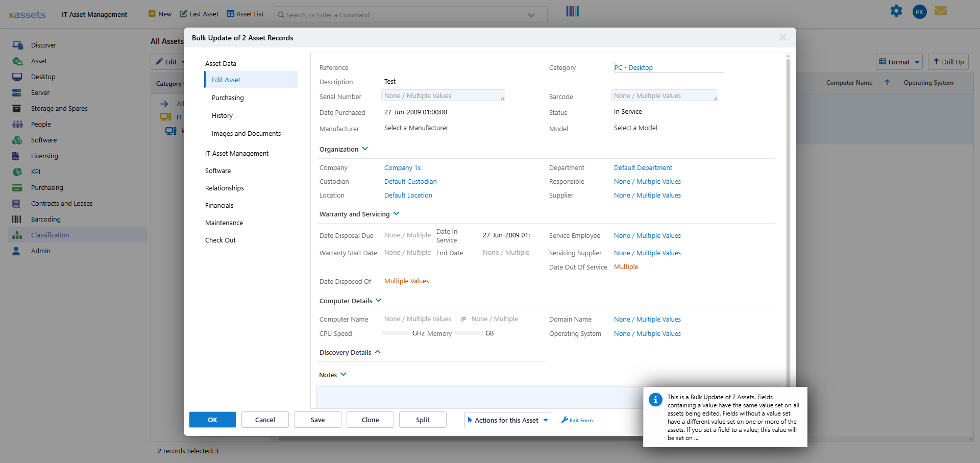Open the Purchasing tab in dialog
This screenshot has width=980, height=463.
pyautogui.click(x=228, y=98)
